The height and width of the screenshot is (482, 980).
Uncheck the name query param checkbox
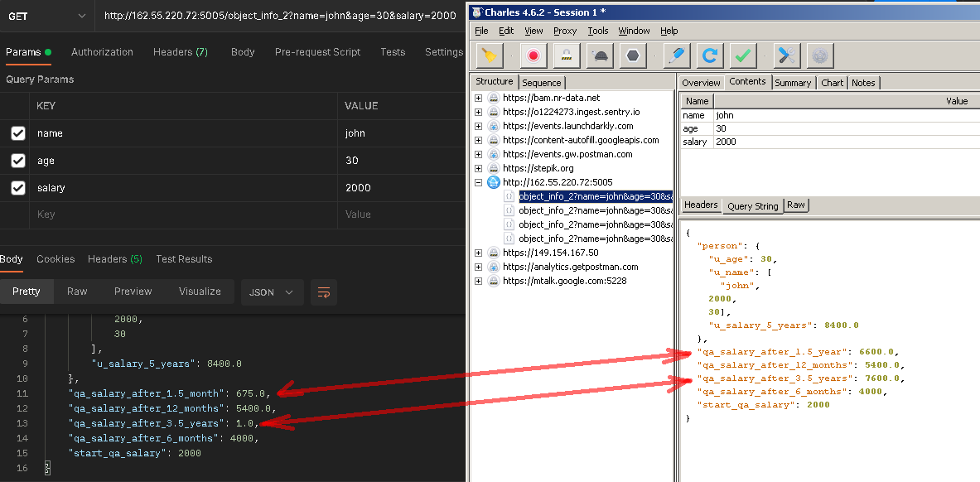coord(18,133)
